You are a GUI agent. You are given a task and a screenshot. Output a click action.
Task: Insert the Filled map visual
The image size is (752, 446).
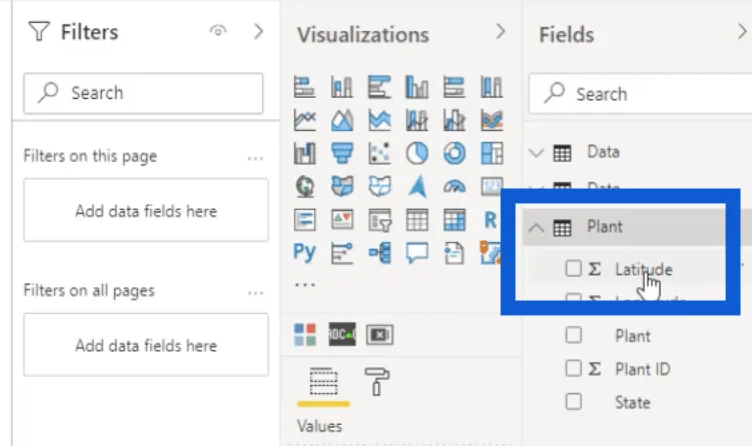click(342, 187)
